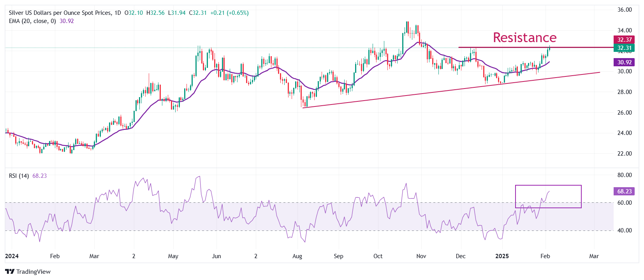This screenshot has width=644, height=280.
Task: Click the purple 30.92 EMA price tag
Action: pyautogui.click(x=624, y=62)
